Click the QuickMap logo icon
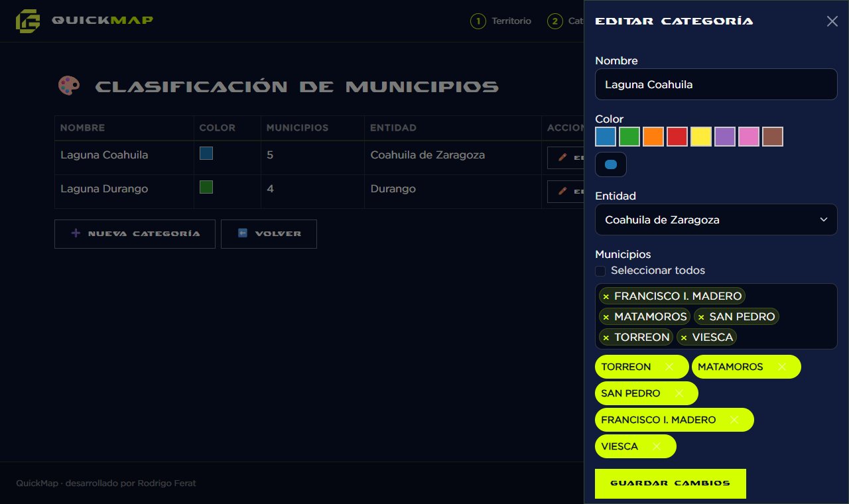Image resolution: width=849 pixels, height=504 pixels. (x=28, y=21)
